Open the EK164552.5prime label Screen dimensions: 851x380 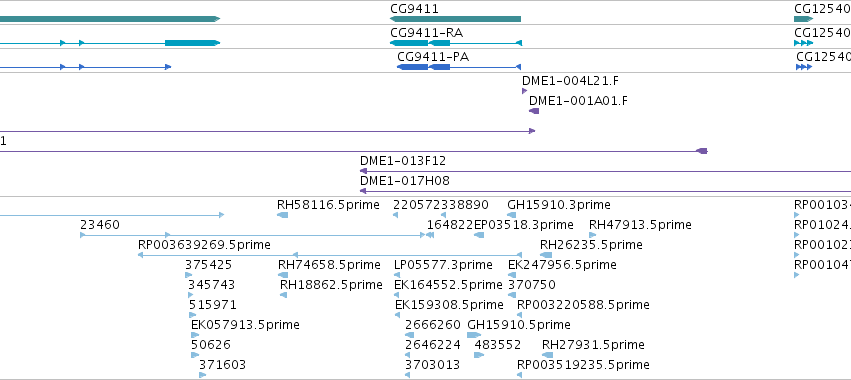pyautogui.click(x=448, y=284)
